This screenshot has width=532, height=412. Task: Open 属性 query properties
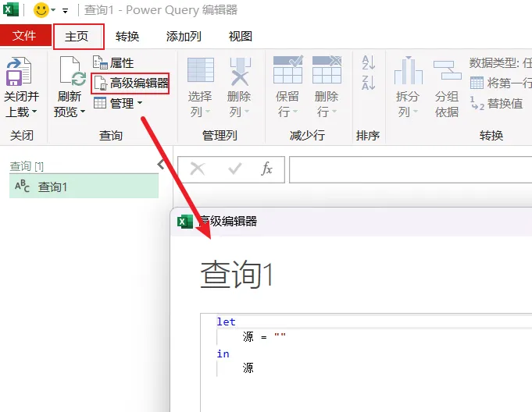pos(113,62)
